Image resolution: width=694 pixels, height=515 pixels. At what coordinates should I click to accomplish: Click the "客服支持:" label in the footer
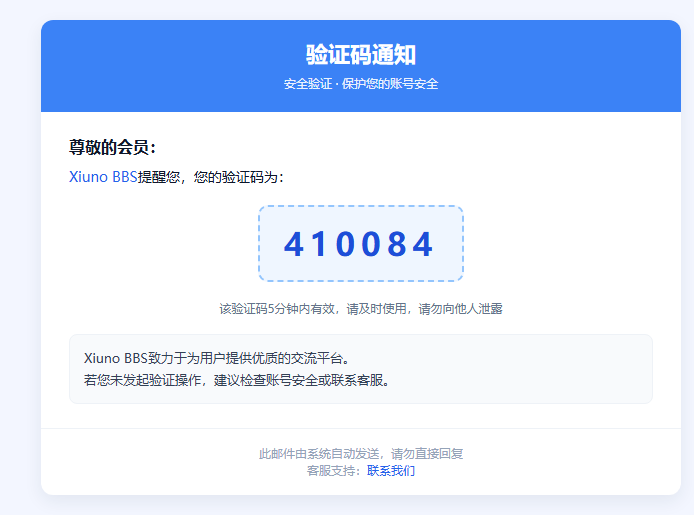335,470
